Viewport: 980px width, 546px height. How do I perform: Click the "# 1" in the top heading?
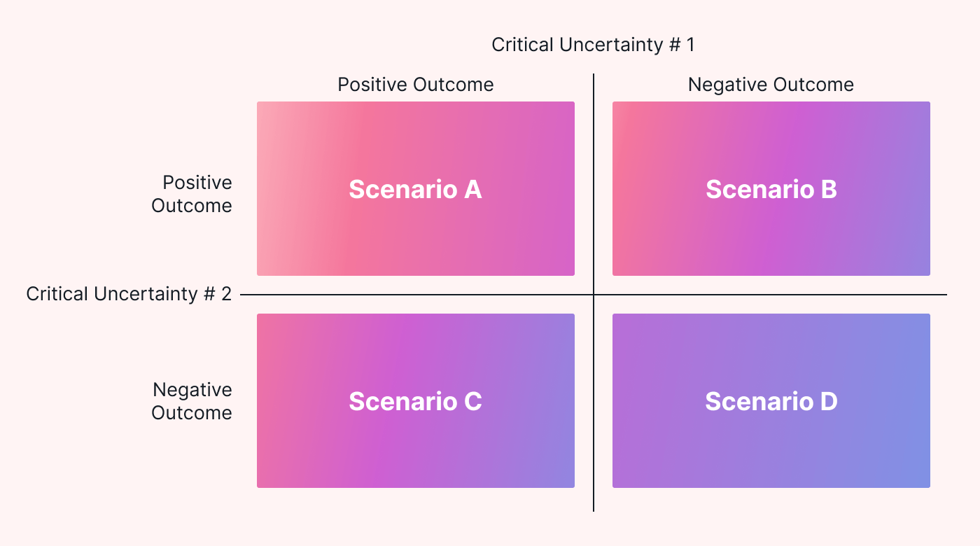click(682, 45)
